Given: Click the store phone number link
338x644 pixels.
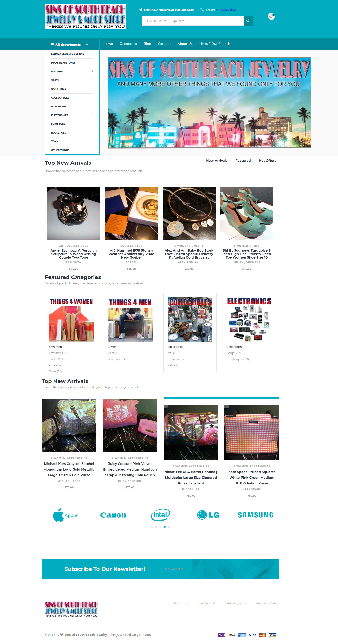Looking at the screenshot, I should coord(226,10).
